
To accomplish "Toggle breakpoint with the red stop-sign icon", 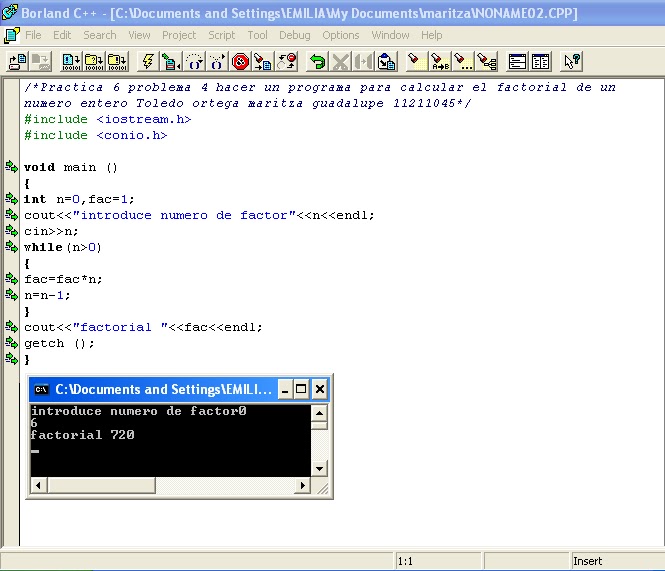I will [240, 62].
